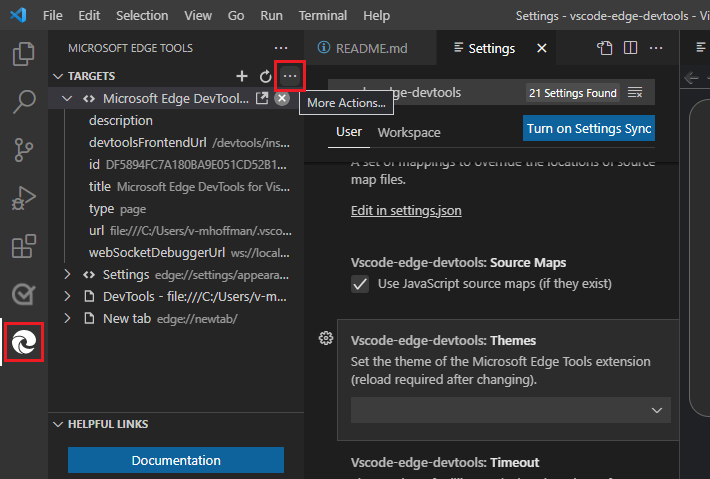710x479 pixels.
Task: Split the editor to the right
Action: point(630,48)
